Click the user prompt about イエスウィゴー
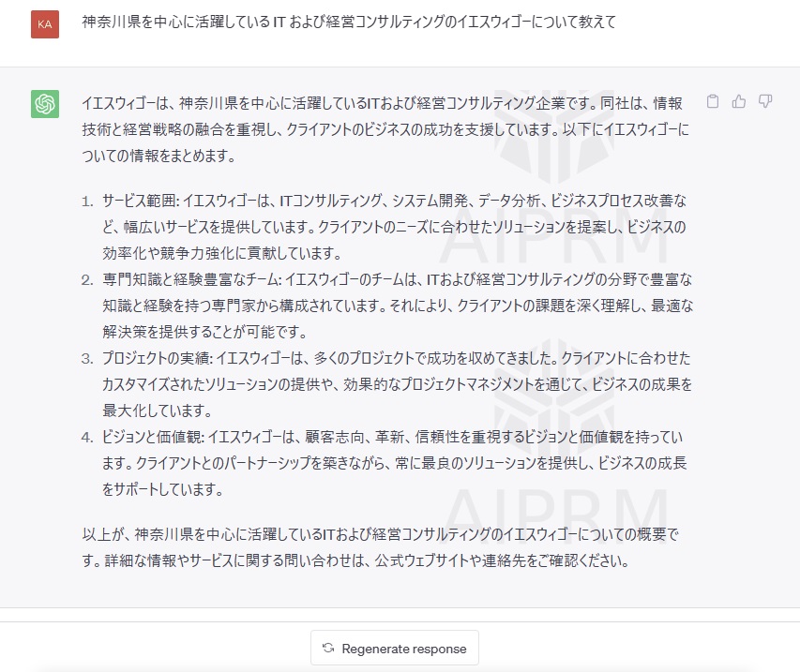 click(349, 22)
